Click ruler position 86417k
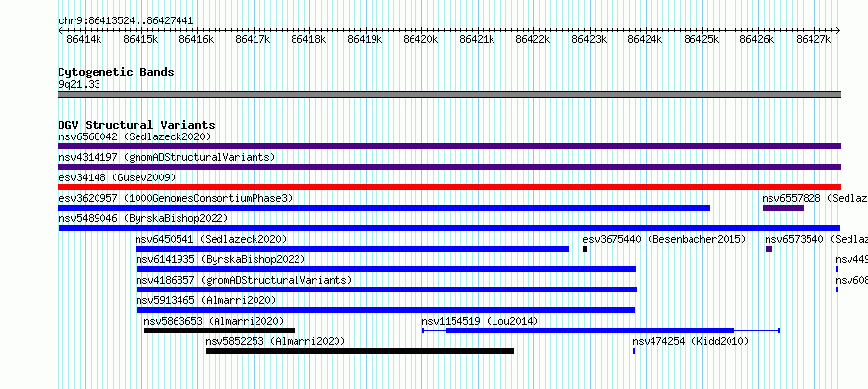The height and width of the screenshot is (389, 868). pos(253,39)
